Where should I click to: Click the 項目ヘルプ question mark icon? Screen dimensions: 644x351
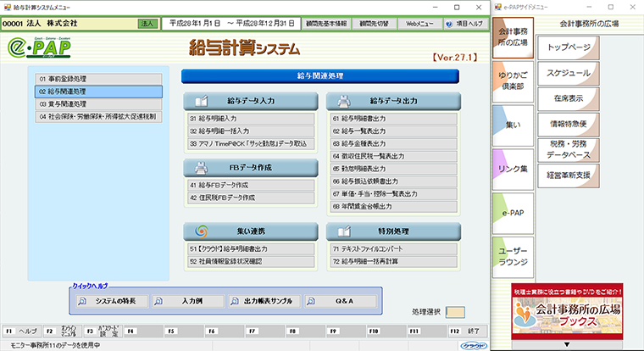tap(449, 24)
